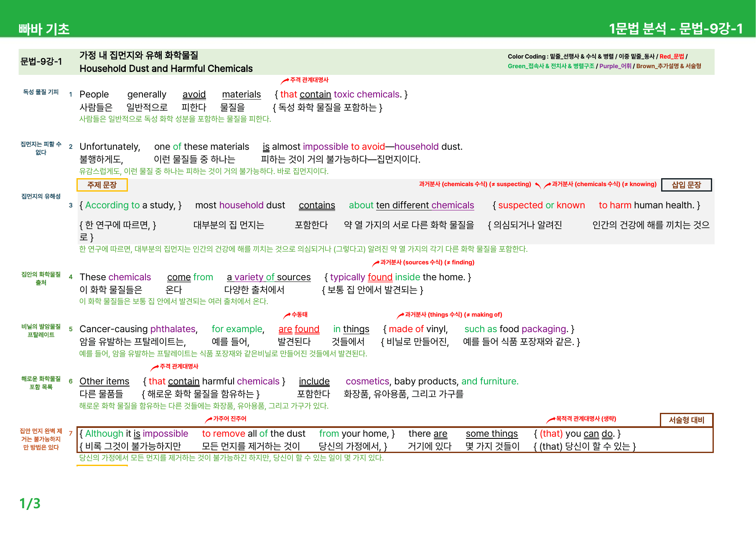Click the annotation '수동태' above sentence 5
Screen dimensions: 756x535
(x=300, y=315)
